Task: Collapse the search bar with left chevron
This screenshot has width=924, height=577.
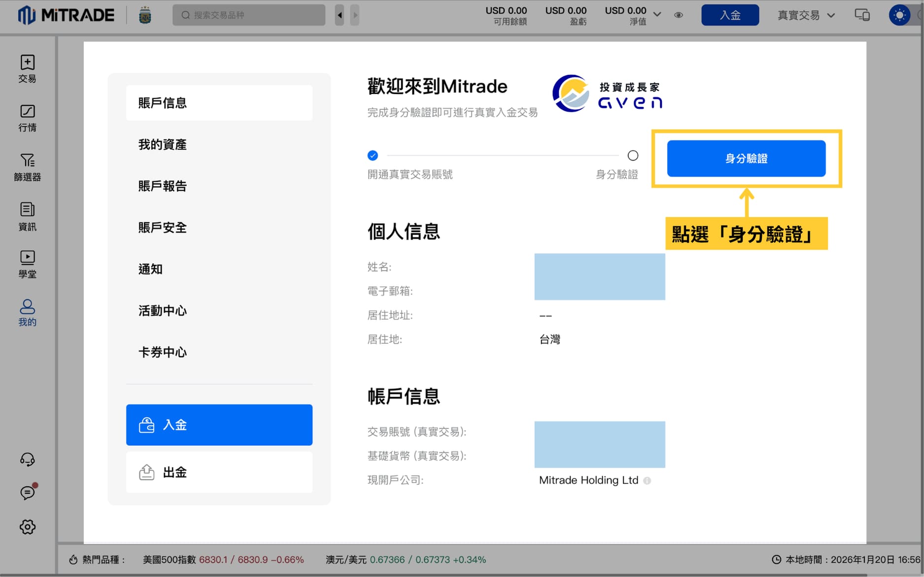Action: [339, 15]
